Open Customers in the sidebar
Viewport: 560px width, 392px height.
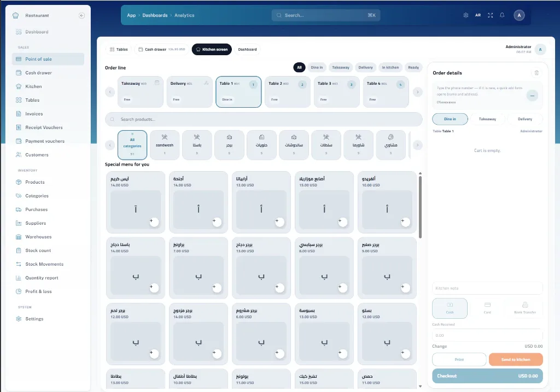coord(48,155)
